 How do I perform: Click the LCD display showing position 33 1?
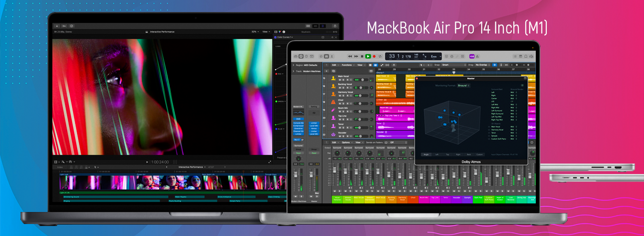pyautogui.click(x=414, y=56)
